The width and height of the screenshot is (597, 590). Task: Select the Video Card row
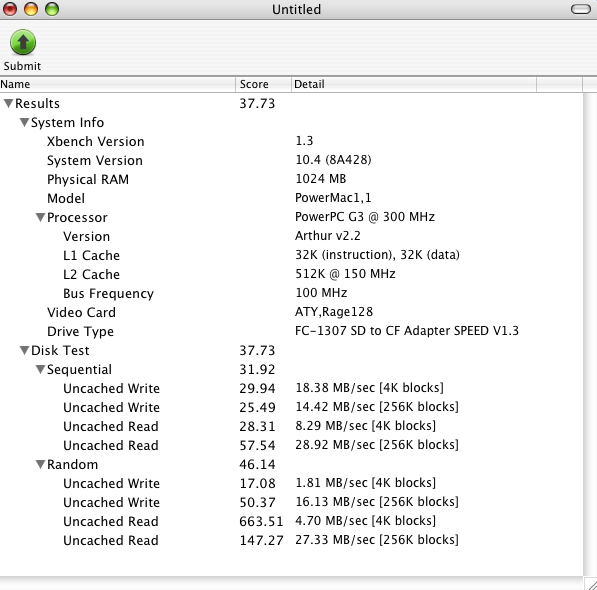[291, 312]
